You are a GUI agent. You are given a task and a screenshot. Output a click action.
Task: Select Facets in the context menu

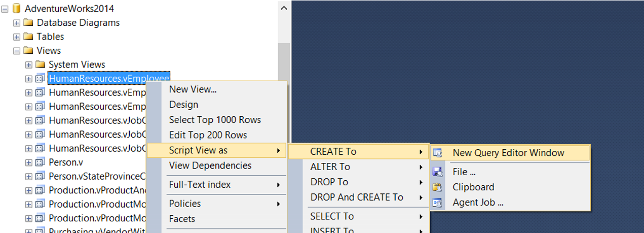217,219
